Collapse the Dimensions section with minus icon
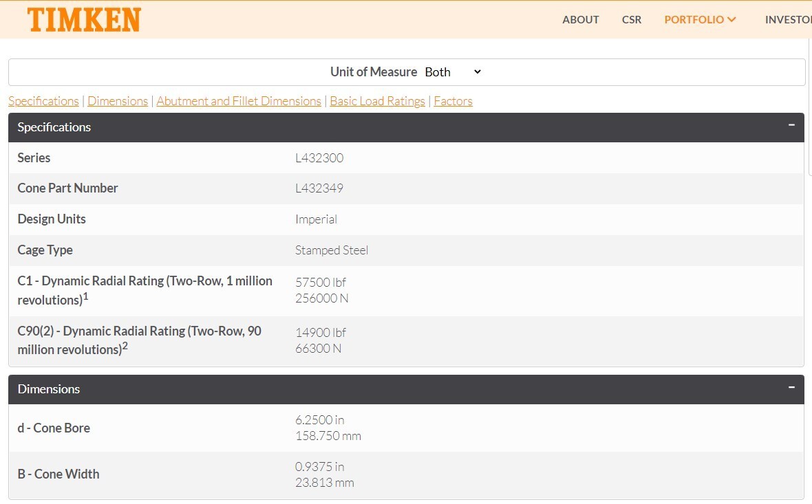The width and height of the screenshot is (812, 504). (791, 387)
